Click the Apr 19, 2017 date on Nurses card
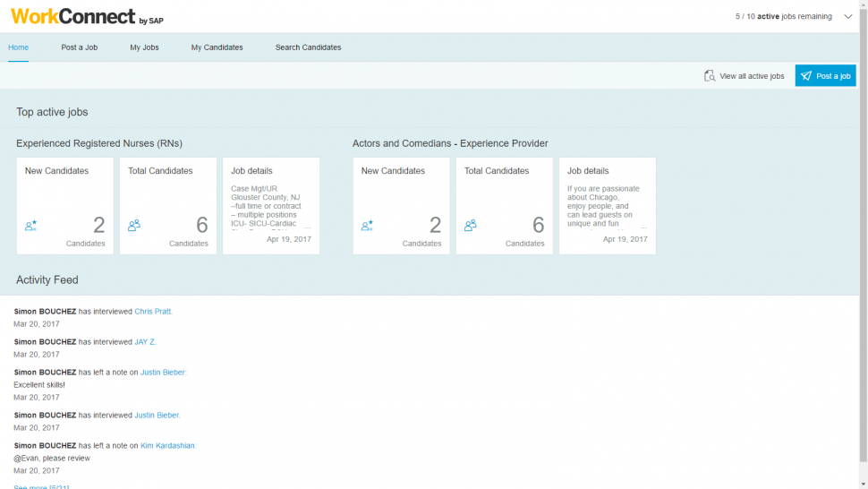The width and height of the screenshot is (868, 489). pyautogui.click(x=289, y=239)
